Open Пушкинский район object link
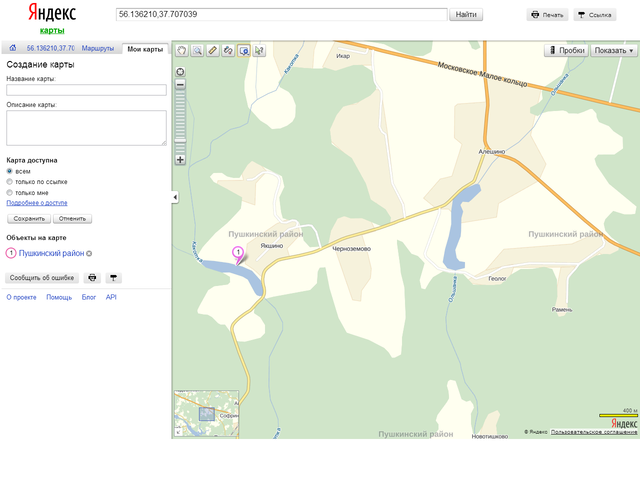The image size is (640, 492). coord(51,253)
